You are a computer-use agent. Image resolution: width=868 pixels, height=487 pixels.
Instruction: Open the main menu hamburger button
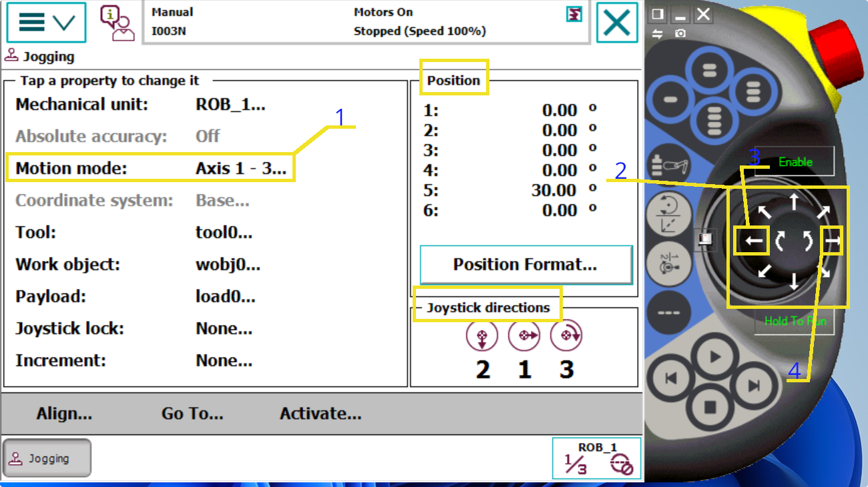(x=46, y=23)
